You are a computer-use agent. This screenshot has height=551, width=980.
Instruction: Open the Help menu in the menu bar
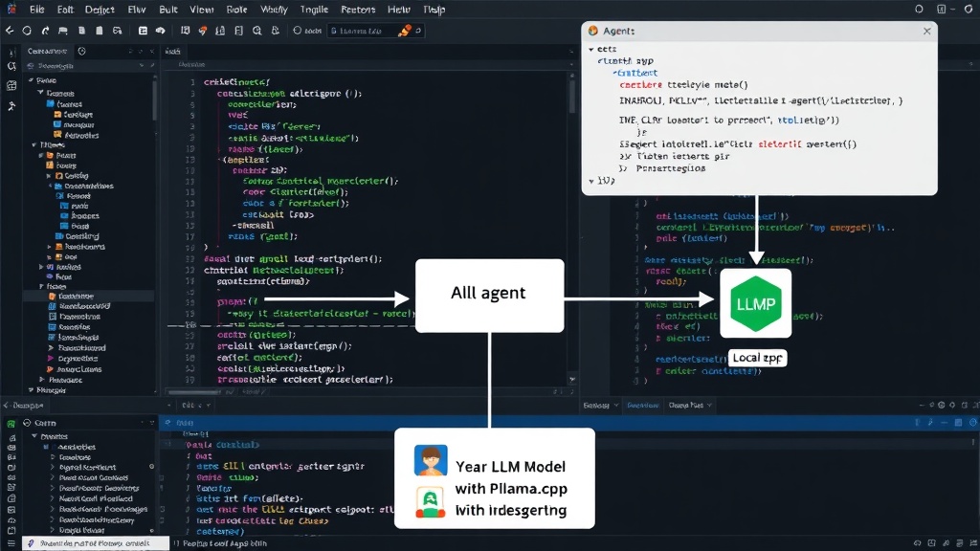click(398, 10)
